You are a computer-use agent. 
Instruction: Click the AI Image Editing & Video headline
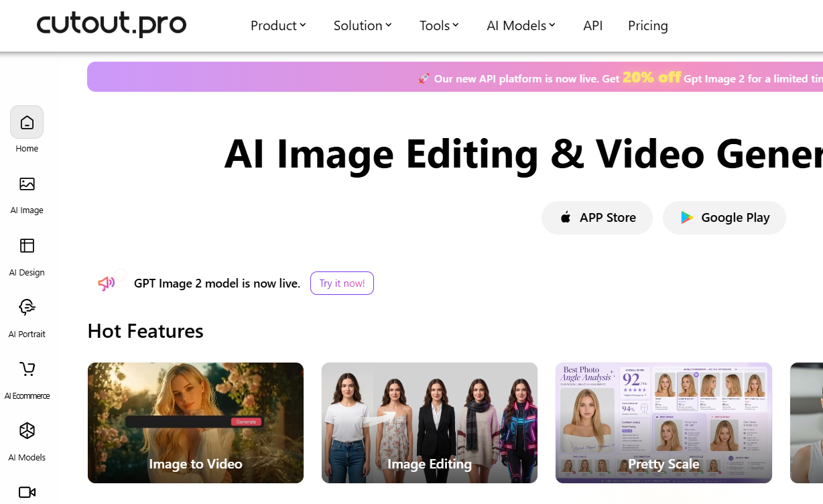click(x=523, y=154)
